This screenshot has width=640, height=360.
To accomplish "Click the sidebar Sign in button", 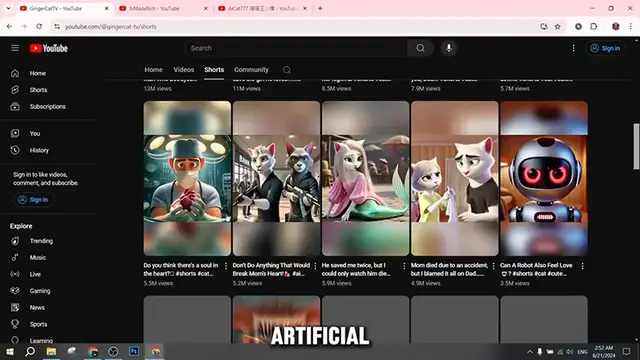I will pos(33,200).
